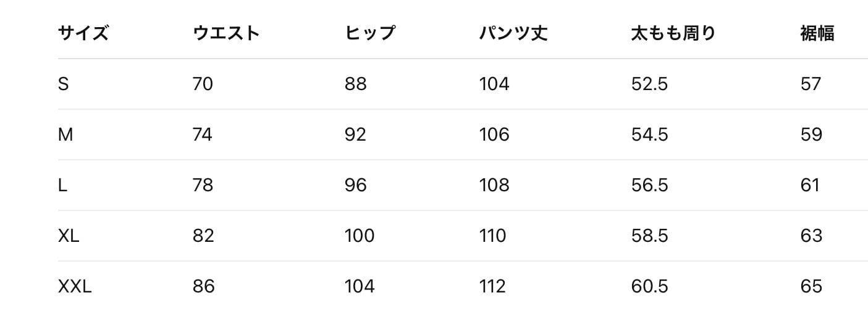
Task: Click waist value 70 for size S
Action: 203,84
